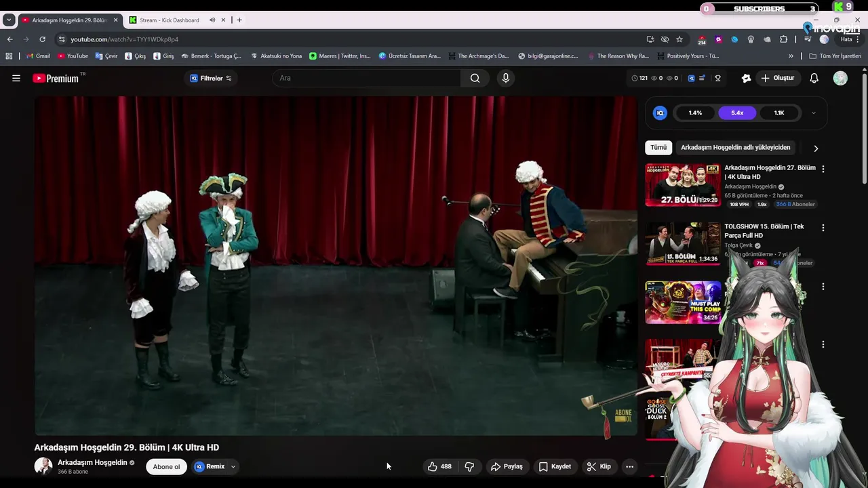Open the Remix dropdown arrow
868x488 pixels.
pyautogui.click(x=233, y=466)
